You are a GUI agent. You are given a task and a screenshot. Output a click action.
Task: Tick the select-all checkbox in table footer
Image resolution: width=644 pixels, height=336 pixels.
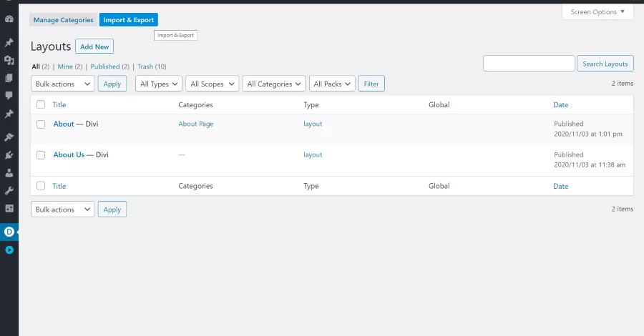[41, 186]
